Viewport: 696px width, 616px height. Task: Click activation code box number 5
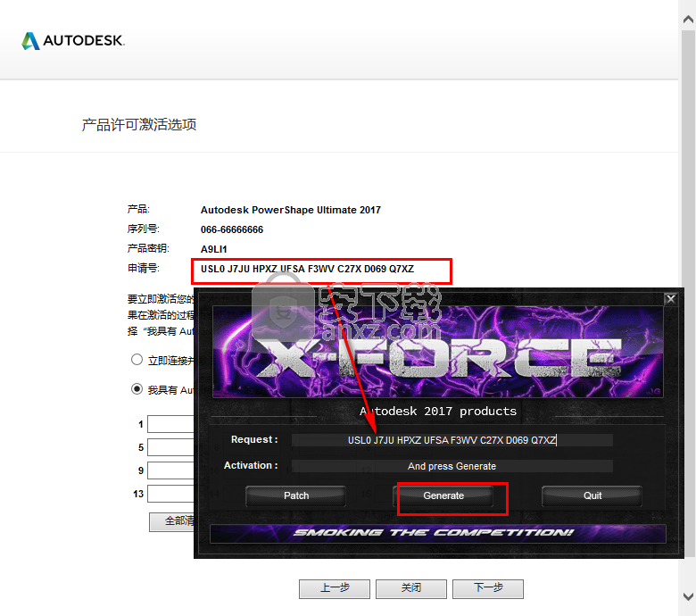pos(171,447)
